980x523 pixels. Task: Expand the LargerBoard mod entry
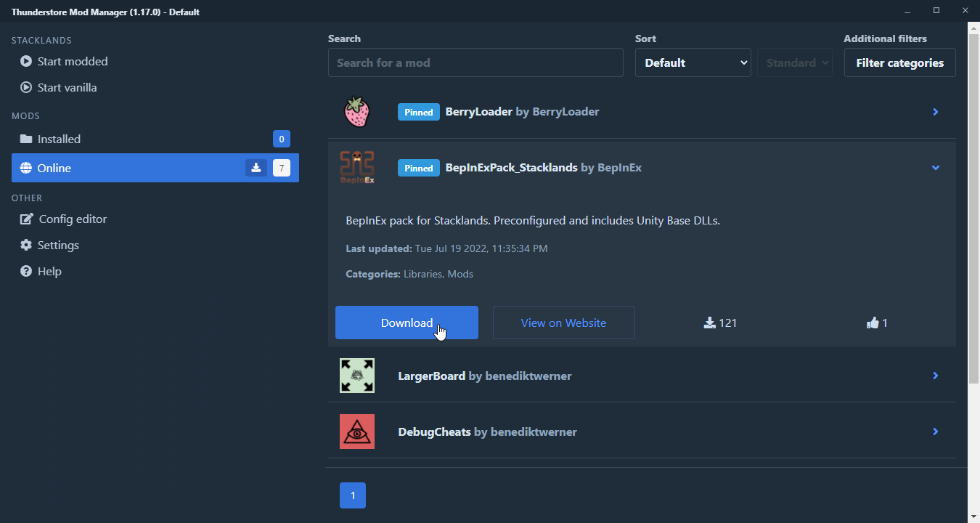(x=936, y=376)
